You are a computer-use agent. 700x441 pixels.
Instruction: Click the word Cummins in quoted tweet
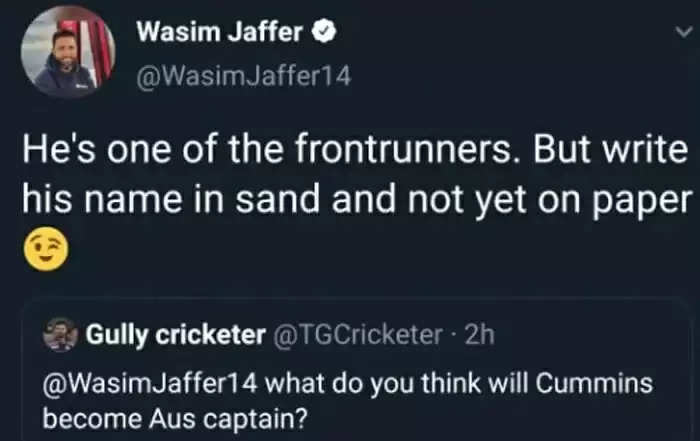pyautogui.click(x=594, y=383)
